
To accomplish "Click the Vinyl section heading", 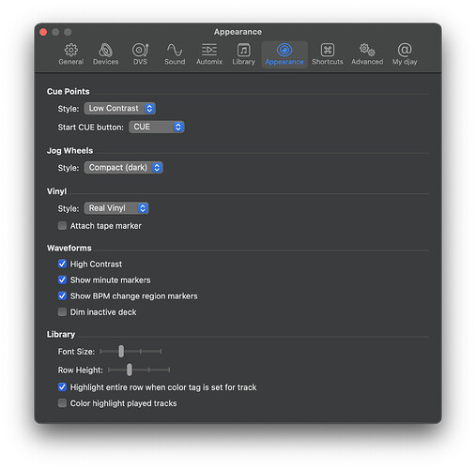I will point(56,191).
